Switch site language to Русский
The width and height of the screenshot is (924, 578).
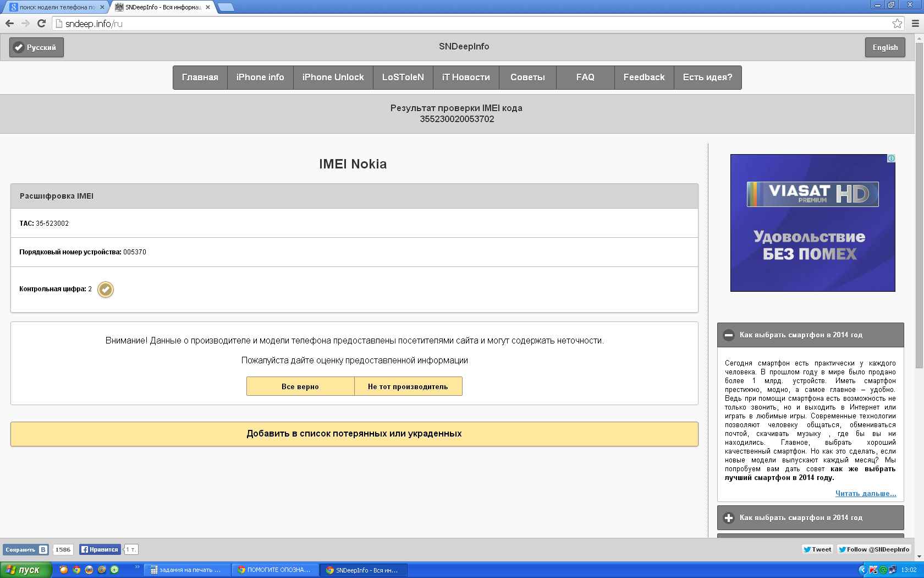coord(36,47)
